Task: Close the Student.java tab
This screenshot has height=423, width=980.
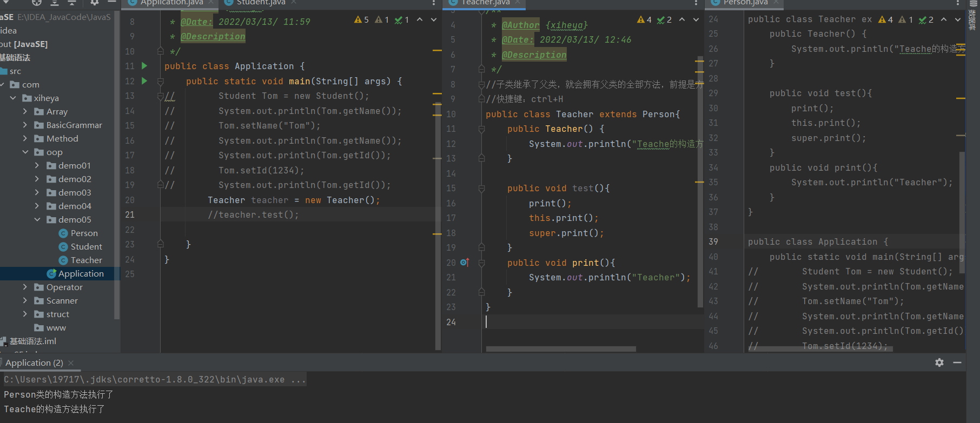Action: click(x=294, y=2)
